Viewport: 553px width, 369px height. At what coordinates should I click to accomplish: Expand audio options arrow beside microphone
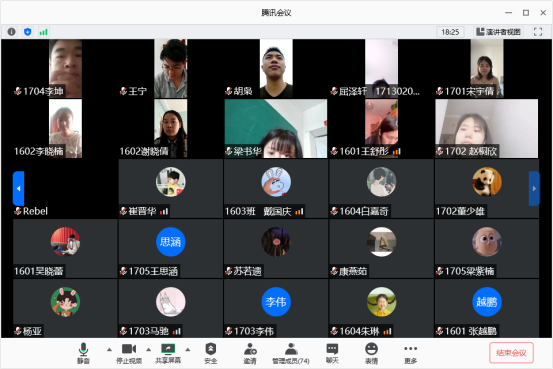click(109, 350)
